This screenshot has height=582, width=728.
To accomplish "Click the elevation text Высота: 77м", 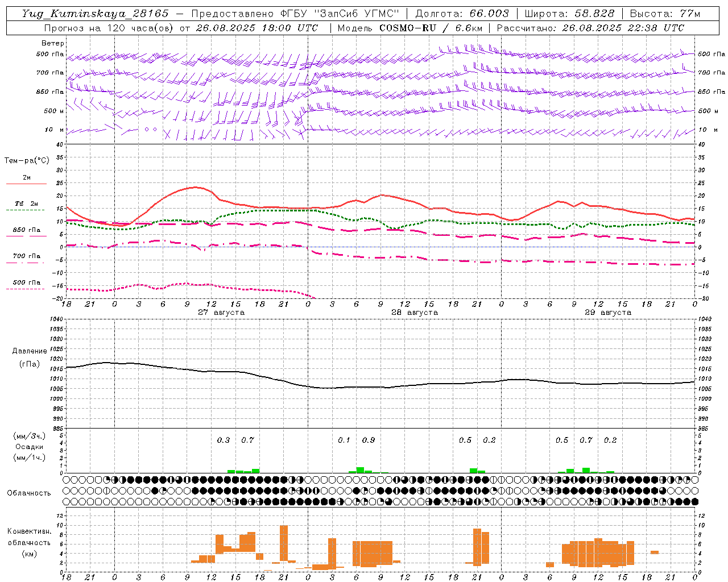I will coord(665,14).
